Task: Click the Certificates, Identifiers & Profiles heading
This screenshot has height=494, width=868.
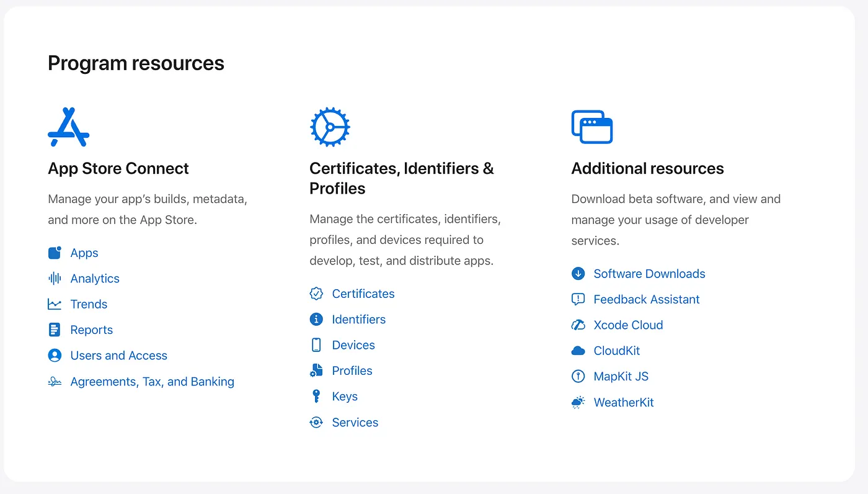Action: 402,178
